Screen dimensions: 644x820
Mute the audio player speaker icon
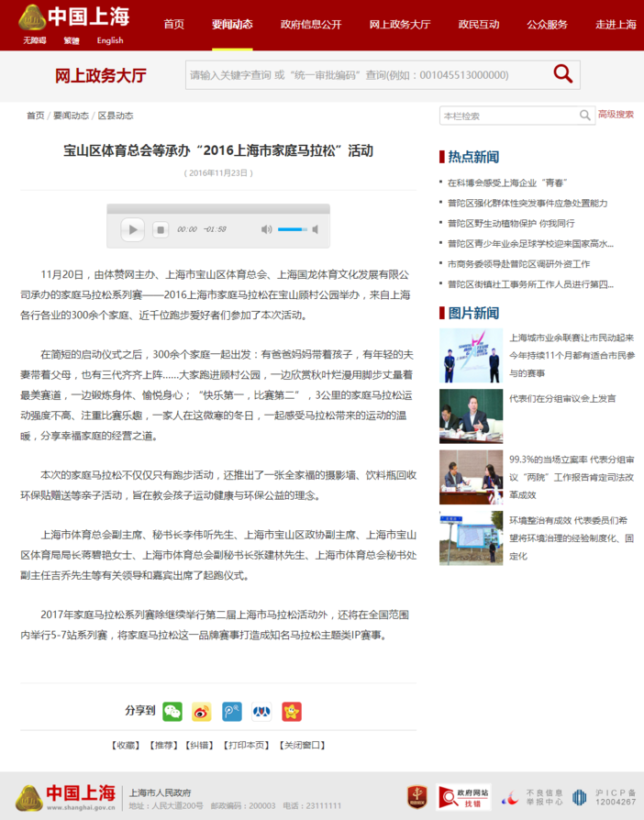point(266,229)
